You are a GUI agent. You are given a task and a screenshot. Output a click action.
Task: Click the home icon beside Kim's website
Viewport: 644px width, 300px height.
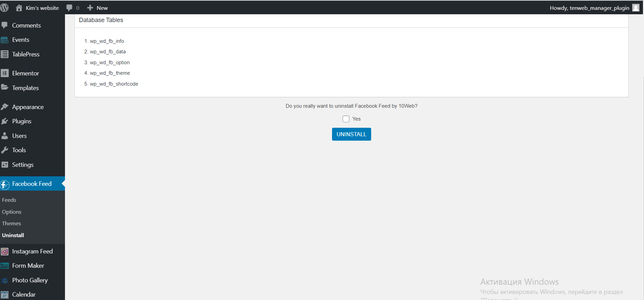tap(19, 8)
